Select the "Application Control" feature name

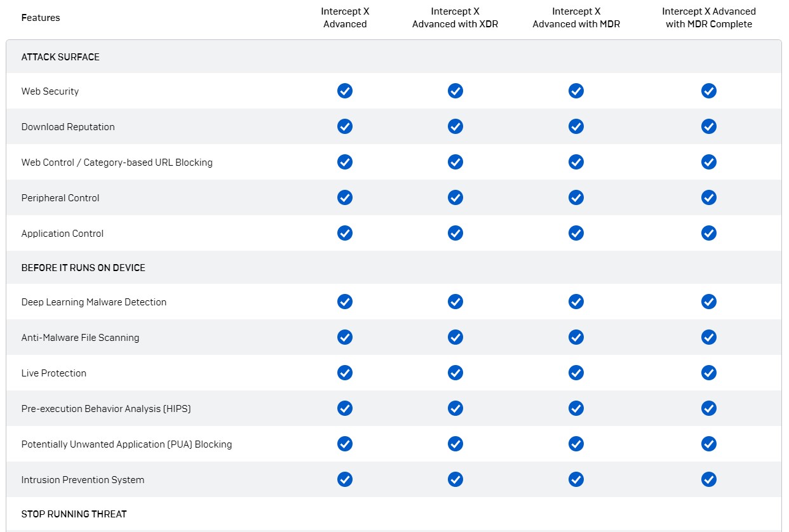[62, 234]
